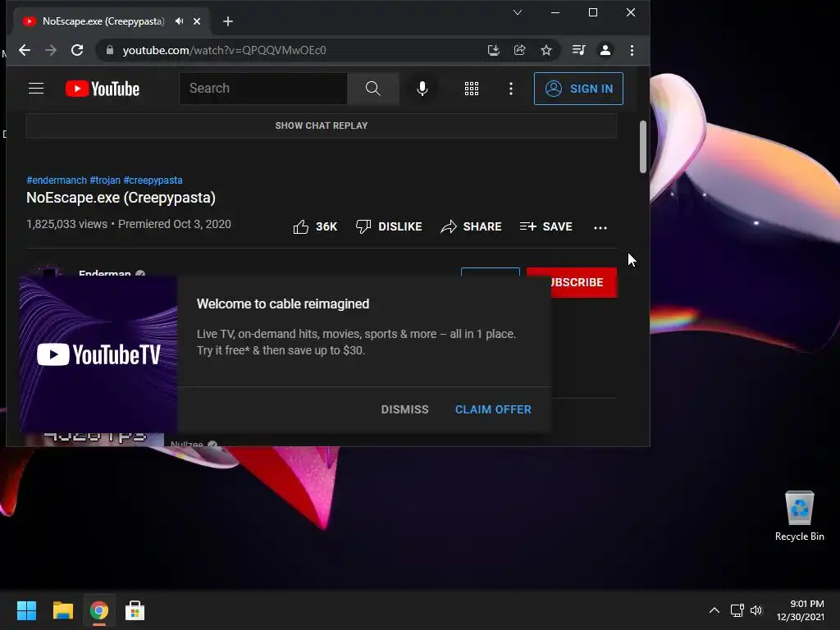This screenshot has width=840, height=630.
Task: Open Chrome media controls
Action: tap(578, 50)
